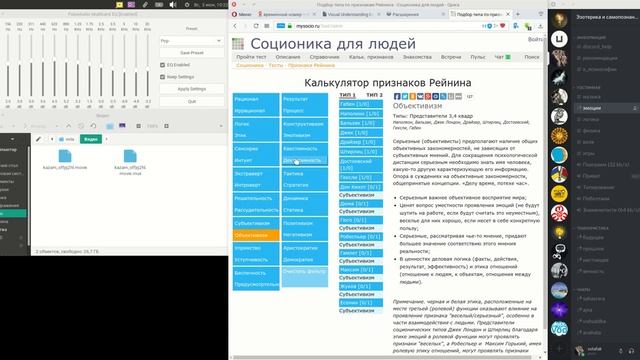Image resolution: width=640 pixels, height=360 pixels.
Task: Open a new browser tab with plus
Action: [x=518, y=14]
